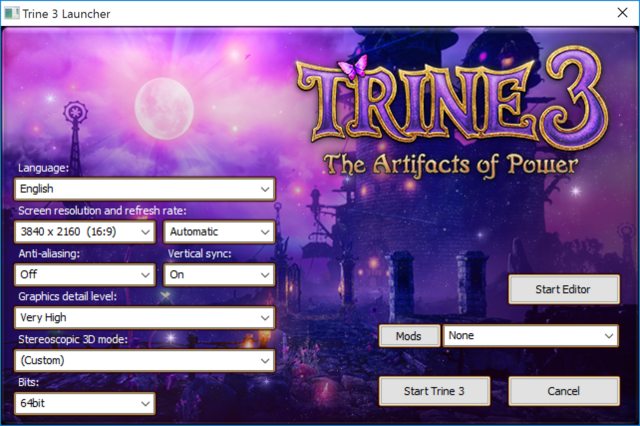Click the Stereoscopic 3D mode: label

73,339
